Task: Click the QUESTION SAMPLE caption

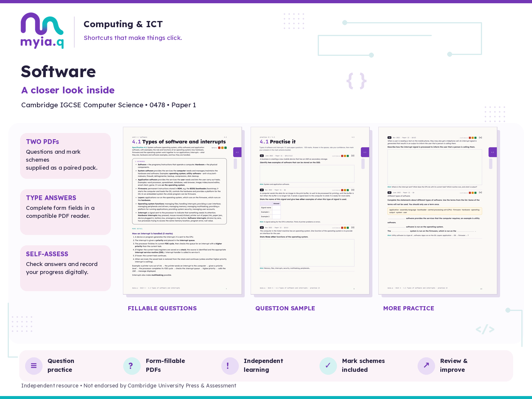Action: [285, 308]
